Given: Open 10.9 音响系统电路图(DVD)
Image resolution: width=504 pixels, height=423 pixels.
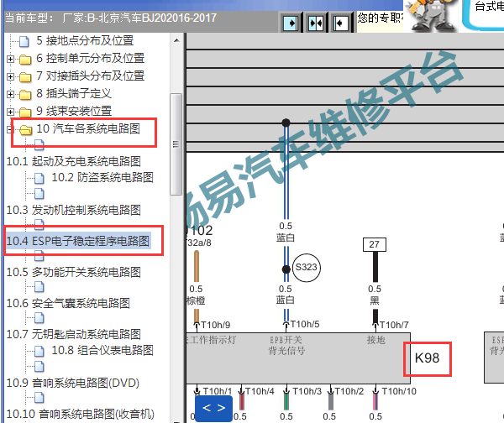Looking at the screenshot, I should 73,384.
